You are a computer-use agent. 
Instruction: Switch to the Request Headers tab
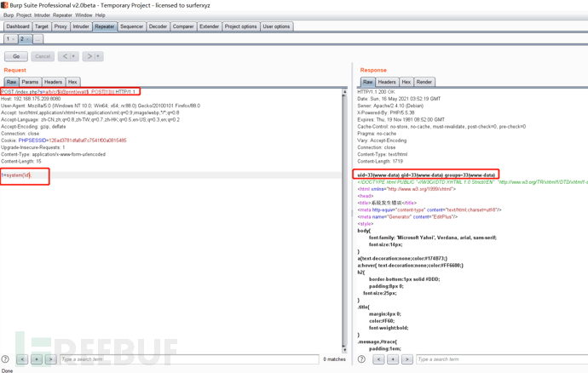53,82
